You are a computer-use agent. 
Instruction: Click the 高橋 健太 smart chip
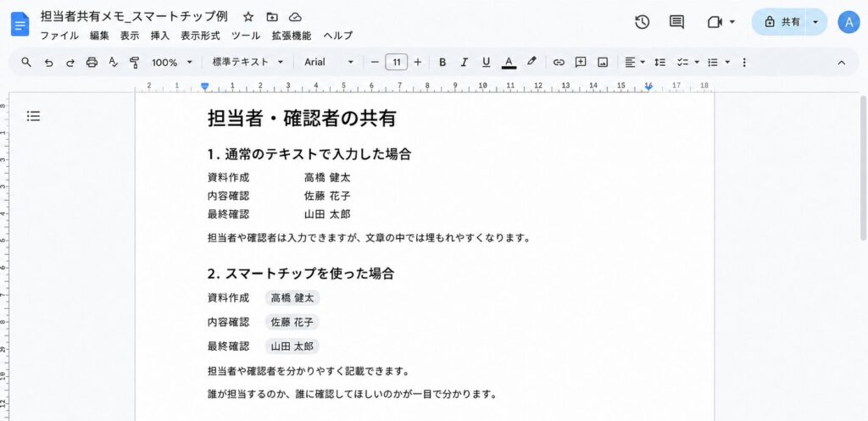pos(292,298)
